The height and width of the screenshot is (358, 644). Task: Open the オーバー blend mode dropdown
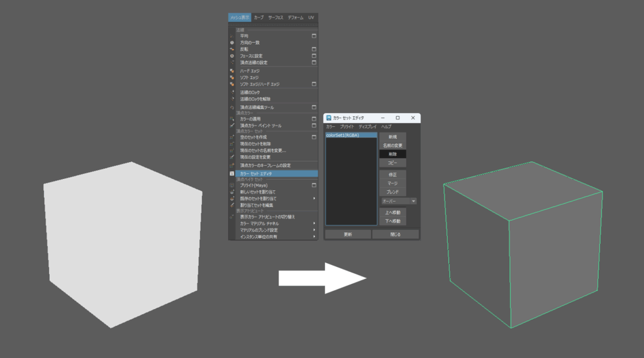tap(399, 201)
